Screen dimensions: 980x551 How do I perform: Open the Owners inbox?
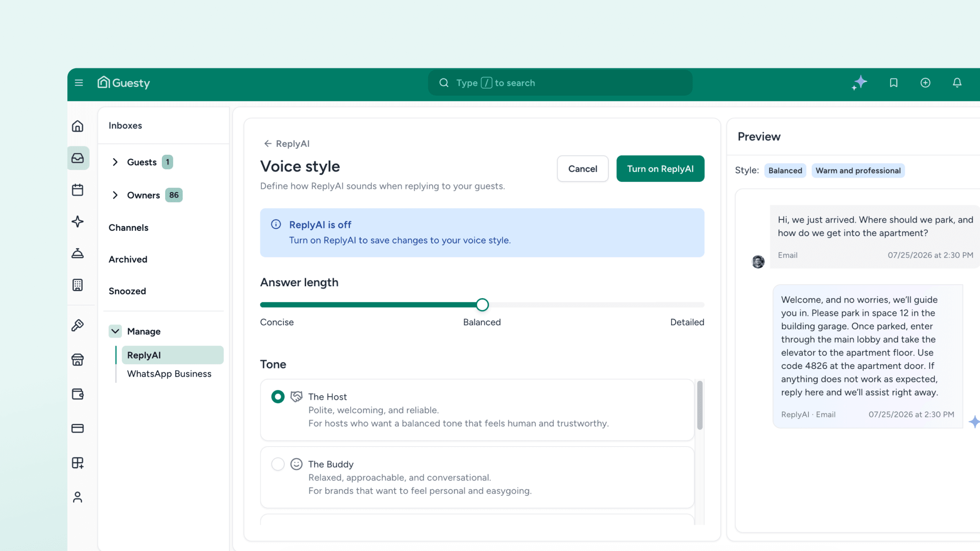click(143, 195)
